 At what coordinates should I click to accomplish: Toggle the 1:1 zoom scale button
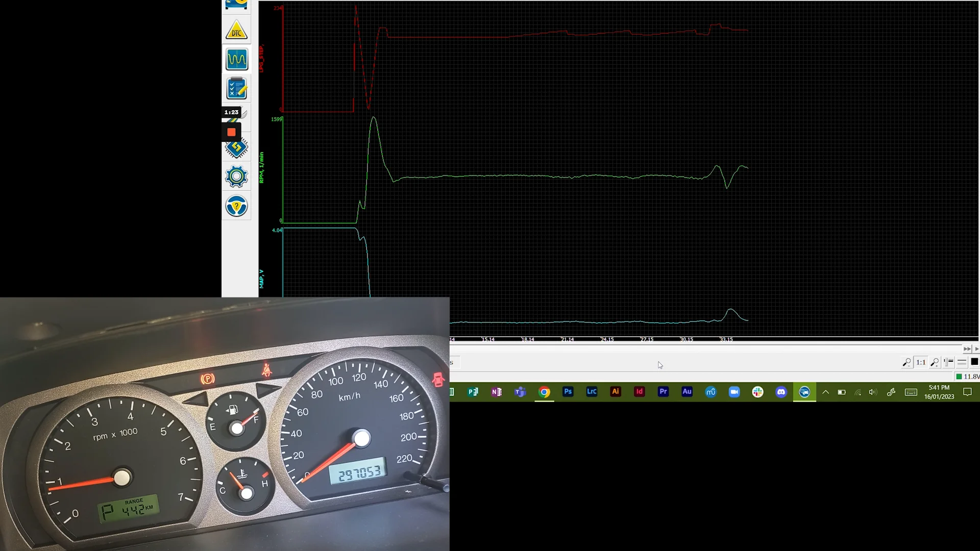click(x=920, y=362)
